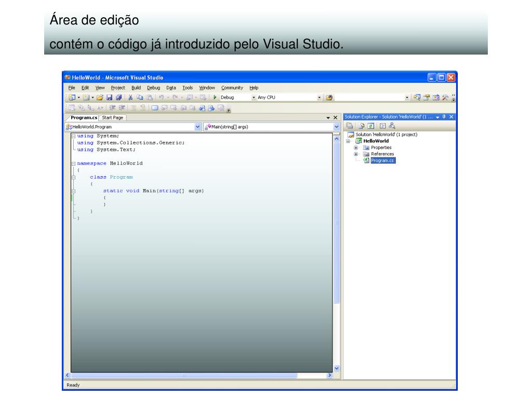Viewport: 532px width, 399px height.
Task: Open the Properties Window toolbar icon
Action: (x=427, y=98)
